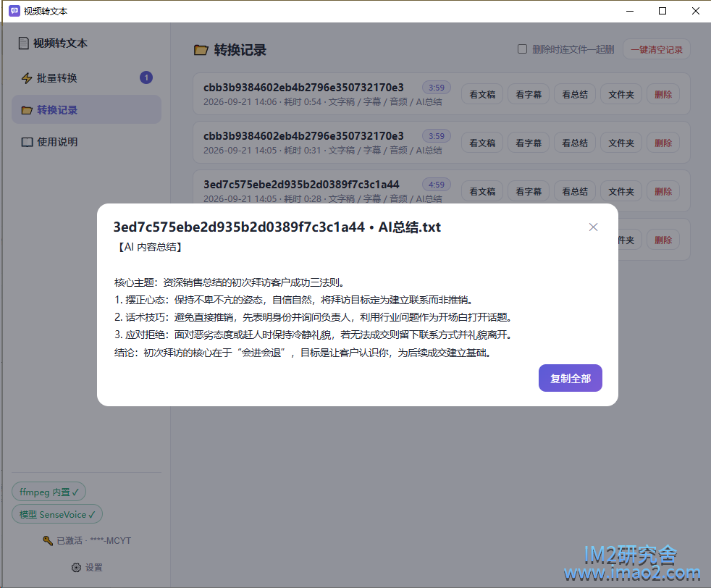Click the 3:59 badge on the 14:06 record
This screenshot has width=711, height=588.
436,88
